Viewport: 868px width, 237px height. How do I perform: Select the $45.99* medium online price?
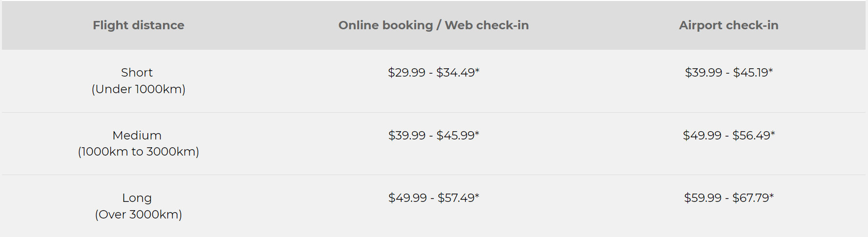coord(458,136)
